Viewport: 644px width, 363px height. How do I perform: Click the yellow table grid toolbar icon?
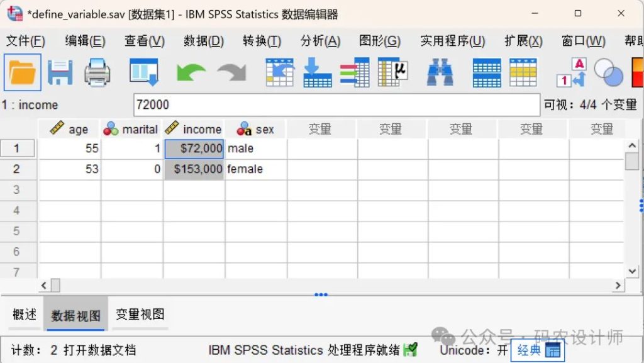523,72
